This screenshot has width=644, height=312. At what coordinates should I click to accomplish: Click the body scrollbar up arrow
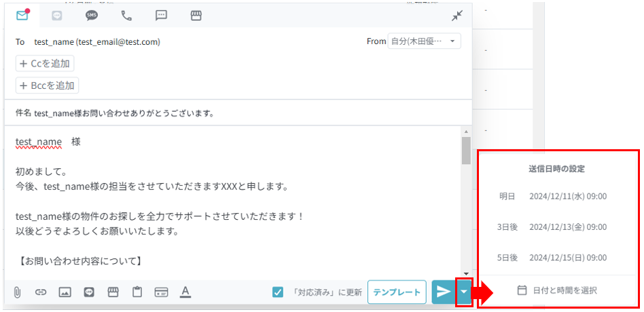tap(466, 131)
